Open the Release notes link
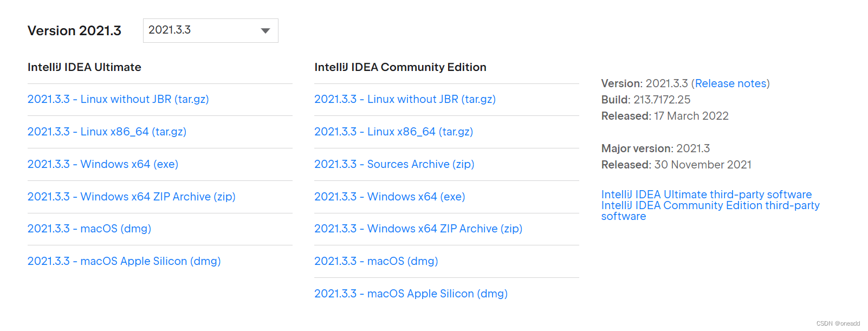This screenshot has height=331, width=868. click(731, 83)
